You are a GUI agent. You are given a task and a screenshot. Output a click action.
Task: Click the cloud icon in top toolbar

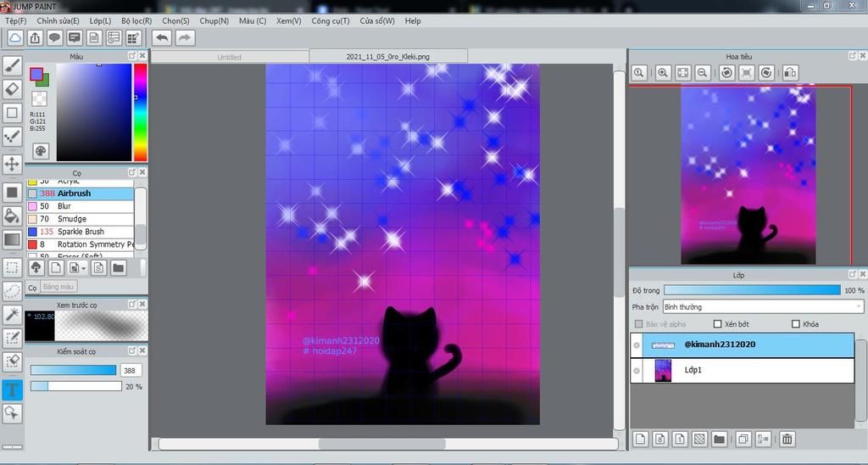tap(15, 37)
